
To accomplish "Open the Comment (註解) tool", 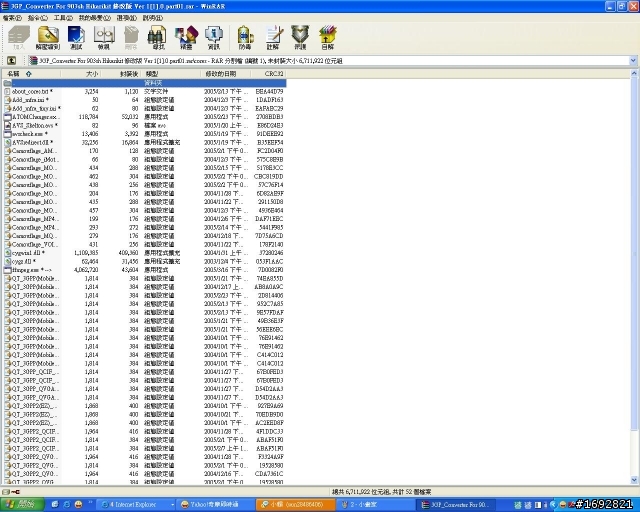I will click(x=273, y=38).
